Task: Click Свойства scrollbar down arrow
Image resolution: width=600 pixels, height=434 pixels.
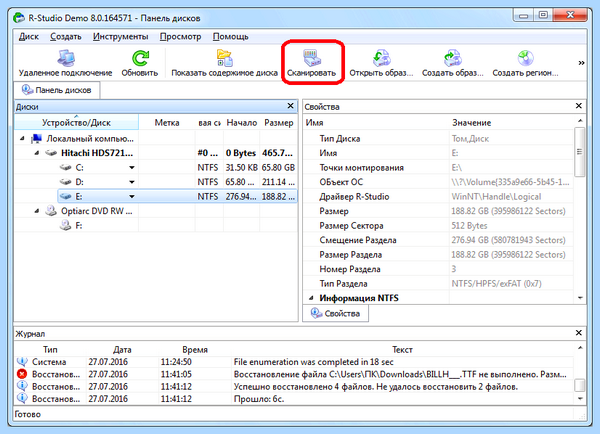Action: pos(580,298)
